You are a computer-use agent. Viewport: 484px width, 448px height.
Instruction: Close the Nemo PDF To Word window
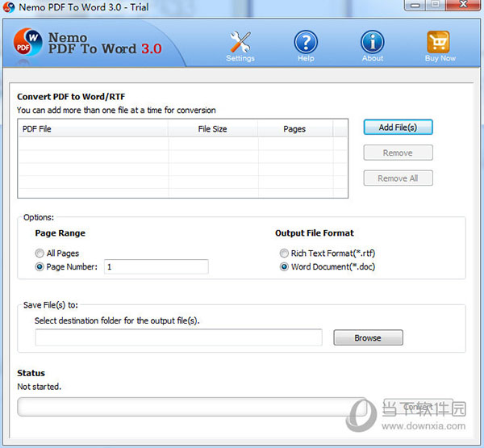463,5
